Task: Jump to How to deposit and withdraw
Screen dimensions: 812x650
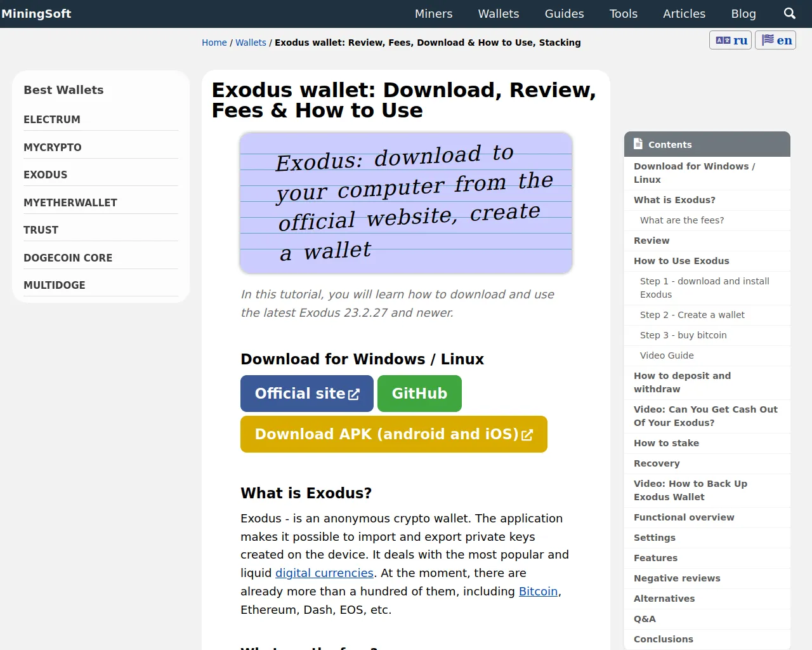Action: [x=707, y=382]
